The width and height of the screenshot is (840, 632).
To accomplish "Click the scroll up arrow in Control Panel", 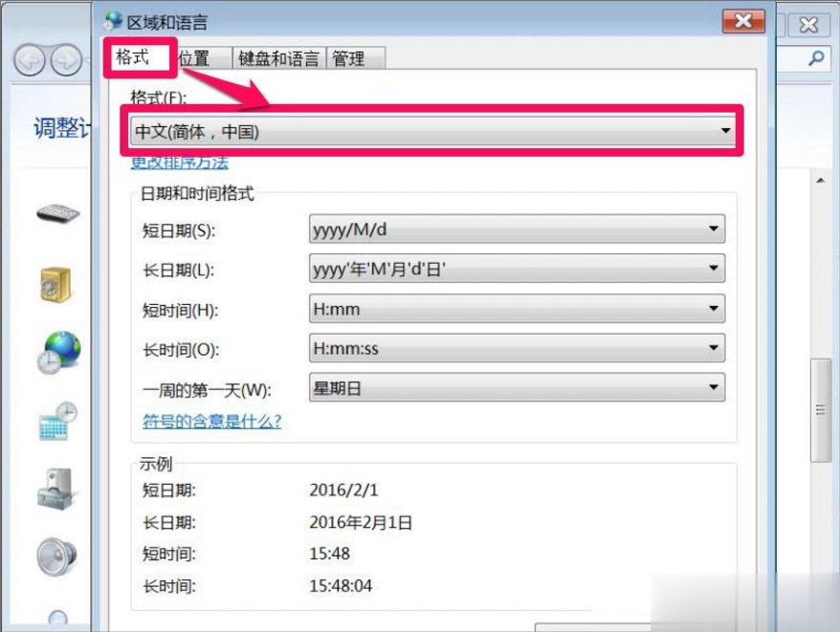I will (821, 180).
